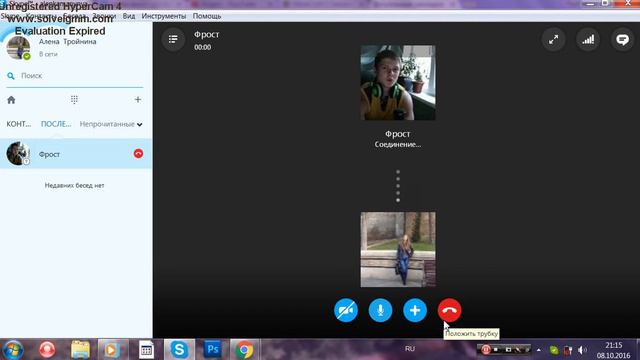The image size is (640, 360).
Task: Switch to Skype on the taskbar
Action: (179, 350)
